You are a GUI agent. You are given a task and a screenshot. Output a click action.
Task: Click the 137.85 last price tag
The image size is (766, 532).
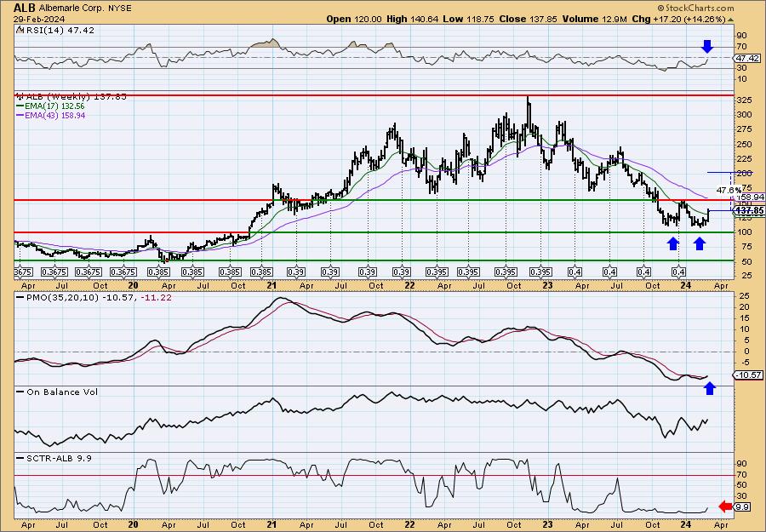(x=749, y=210)
